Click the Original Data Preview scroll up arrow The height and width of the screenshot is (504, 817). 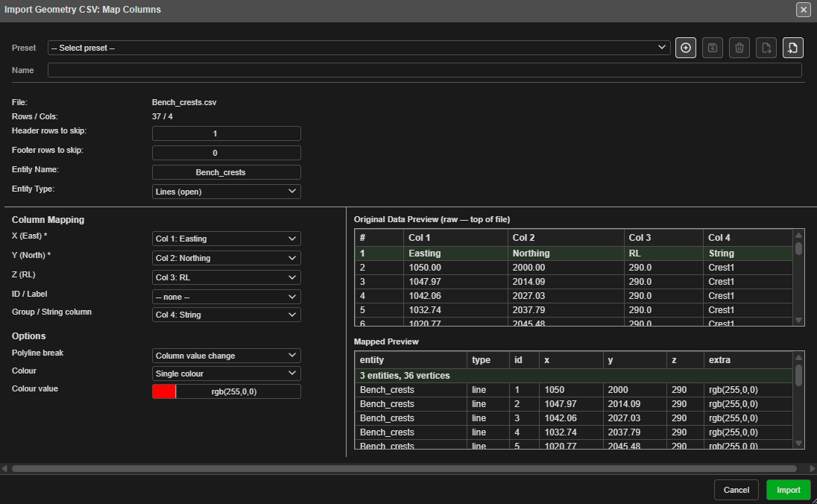point(798,235)
